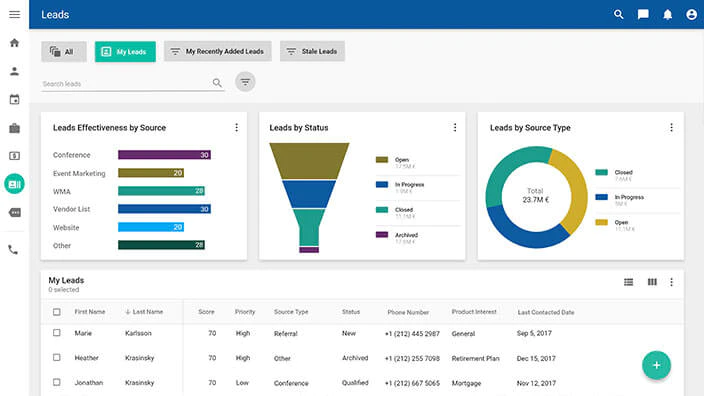Open the notifications bell
The image size is (704, 396).
point(668,14)
